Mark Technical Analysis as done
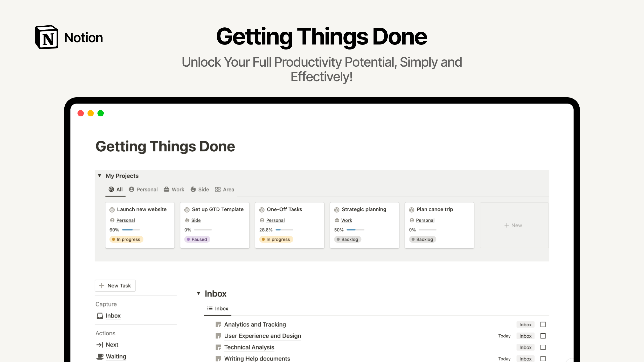 click(543, 347)
